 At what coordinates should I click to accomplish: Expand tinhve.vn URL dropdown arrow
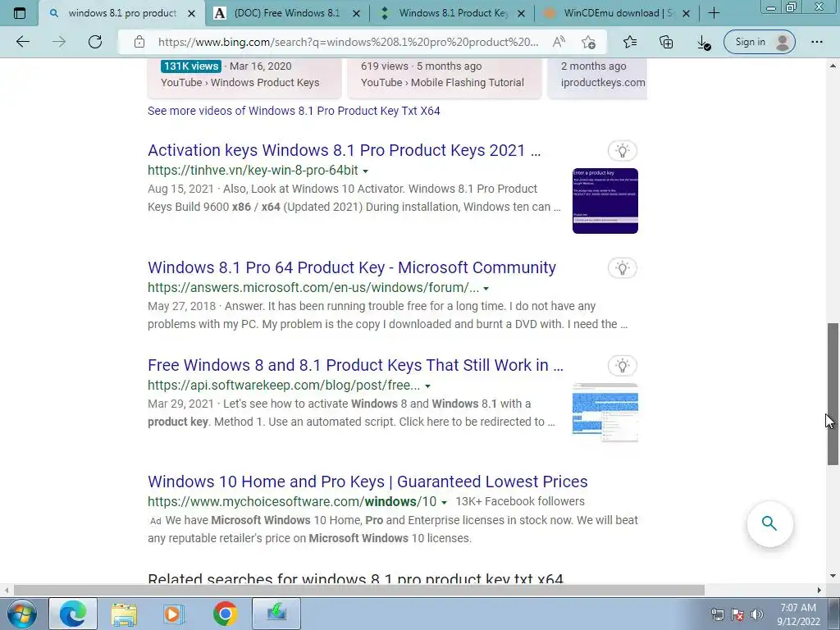(x=365, y=171)
